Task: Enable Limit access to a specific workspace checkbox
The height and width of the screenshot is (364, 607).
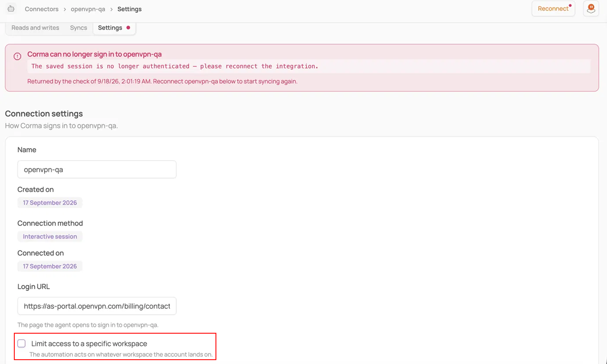Action: (22, 343)
